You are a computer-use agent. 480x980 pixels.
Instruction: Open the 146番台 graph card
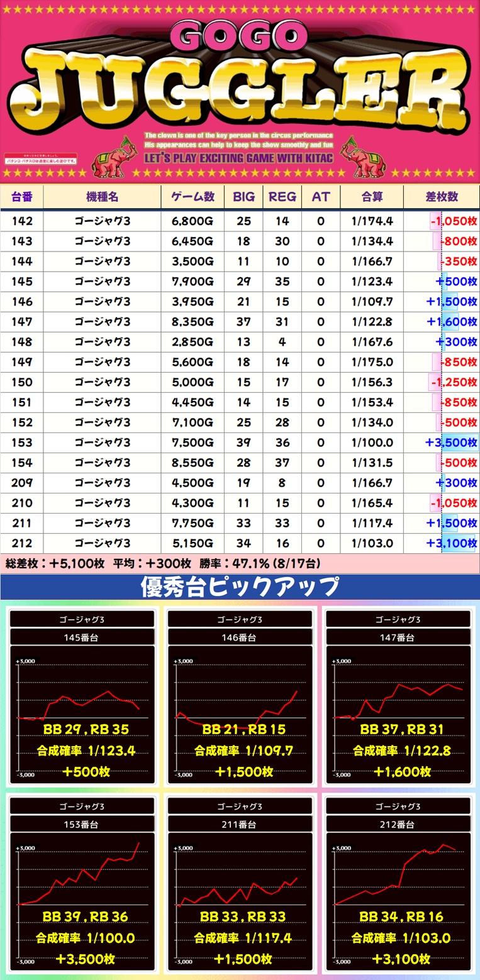pyautogui.click(x=240, y=696)
